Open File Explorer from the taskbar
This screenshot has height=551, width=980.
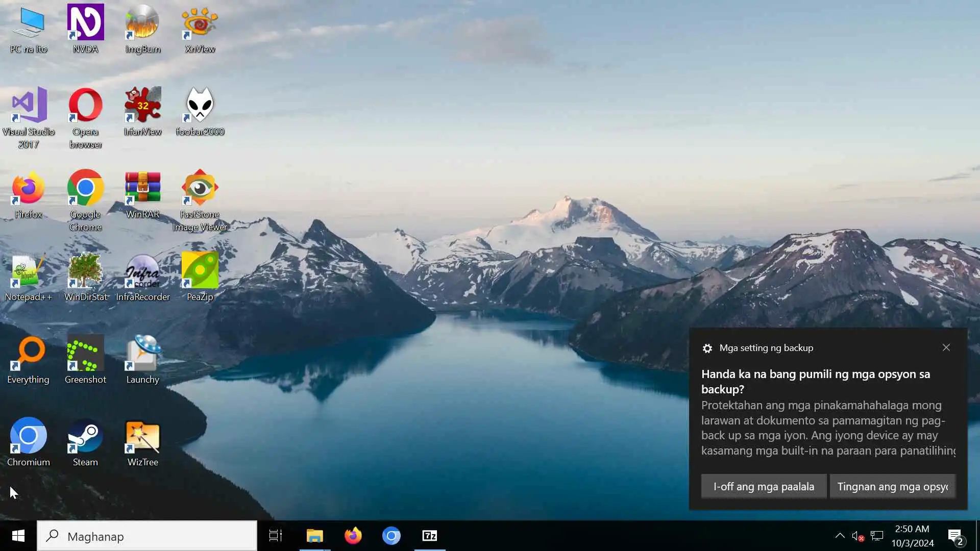click(x=314, y=536)
